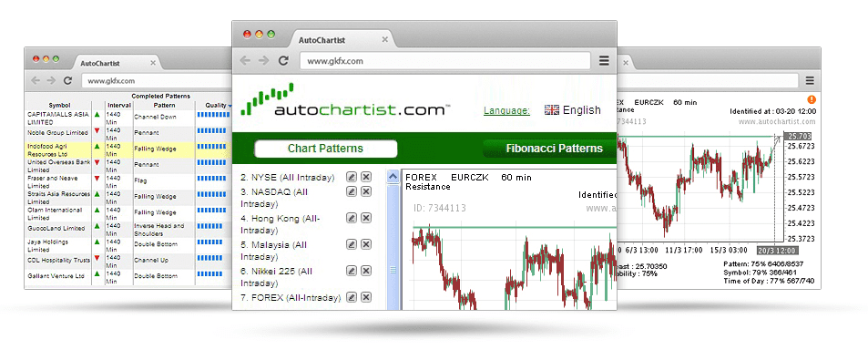868x350 pixels.
Task: Select 7. FOREX (All-Intraday) list item
Action: [x=290, y=298]
